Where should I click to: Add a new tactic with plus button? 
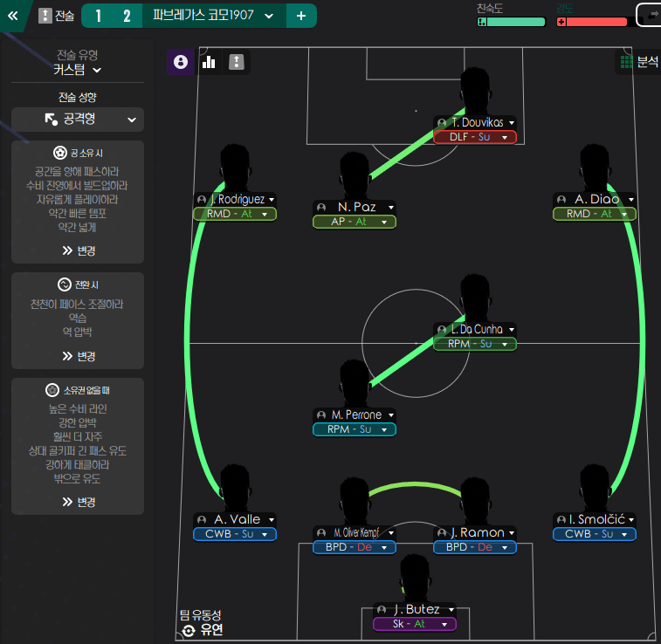[301, 16]
